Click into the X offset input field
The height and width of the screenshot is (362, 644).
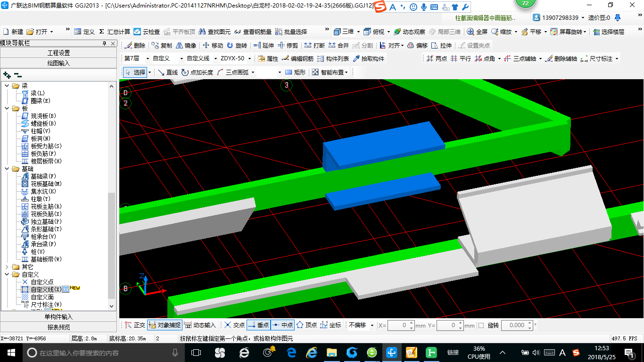(x=397, y=325)
